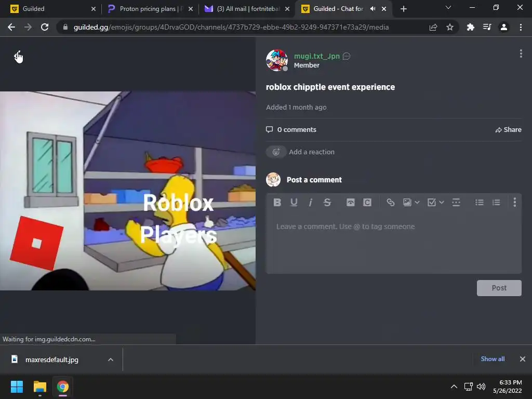Image resolution: width=532 pixels, height=399 pixels.
Task: Show all downloads
Action: [493, 359]
